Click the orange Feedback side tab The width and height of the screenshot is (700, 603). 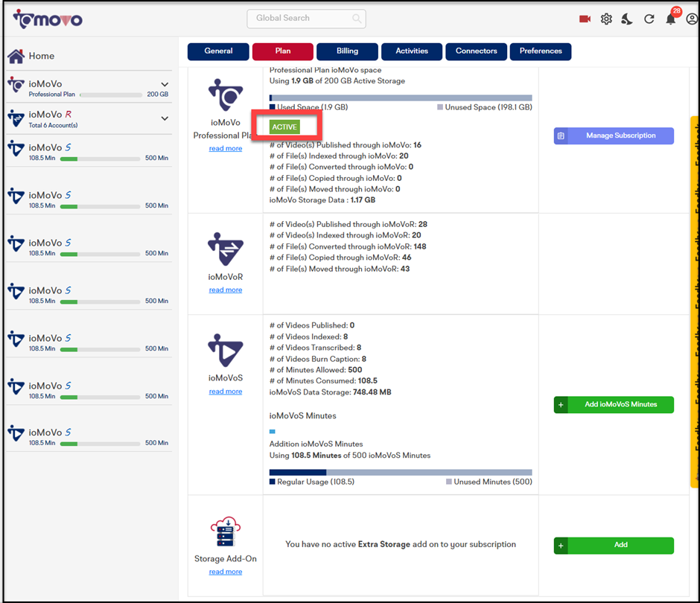pos(695,301)
